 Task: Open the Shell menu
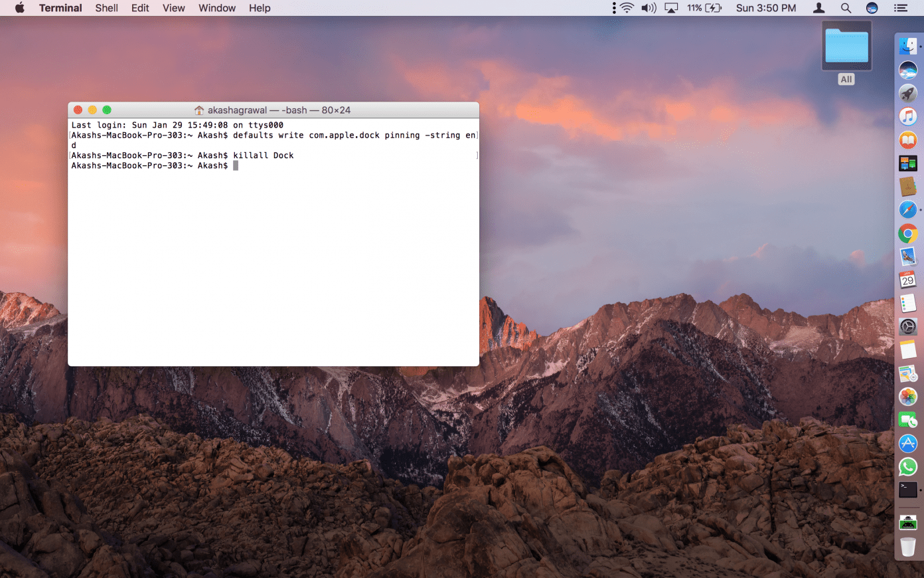[106, 8]
